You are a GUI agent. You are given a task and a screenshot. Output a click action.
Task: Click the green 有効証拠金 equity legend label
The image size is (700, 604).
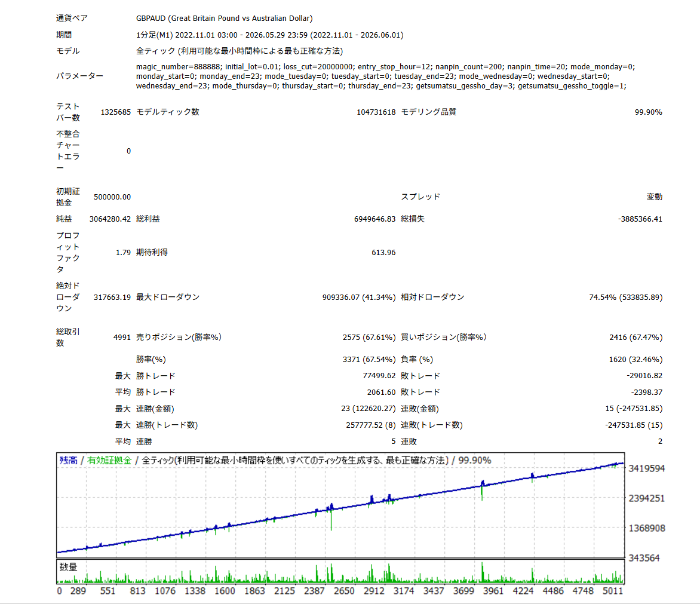(x=109, y=460)
